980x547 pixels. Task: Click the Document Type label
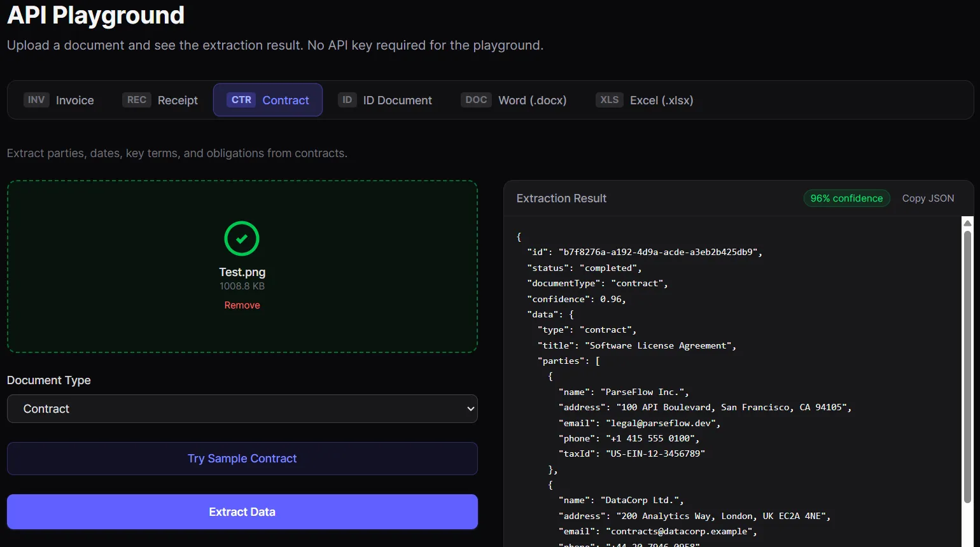[49, 380]
